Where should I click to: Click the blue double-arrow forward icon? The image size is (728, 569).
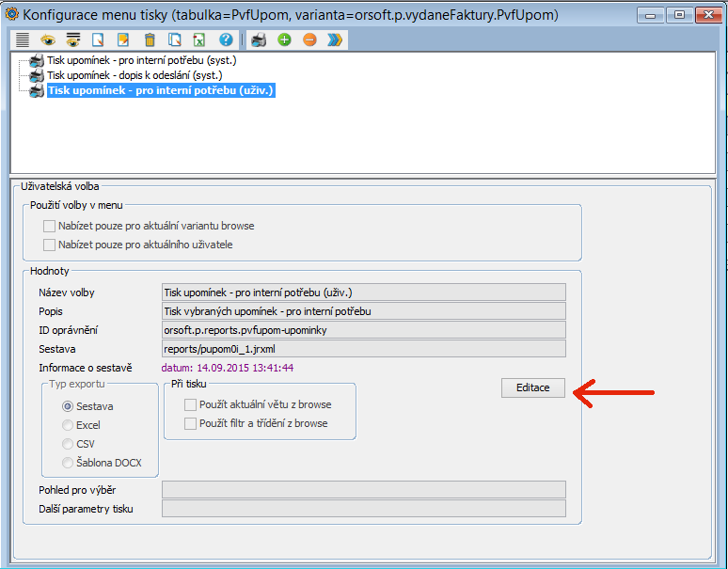tap(335, 40)
